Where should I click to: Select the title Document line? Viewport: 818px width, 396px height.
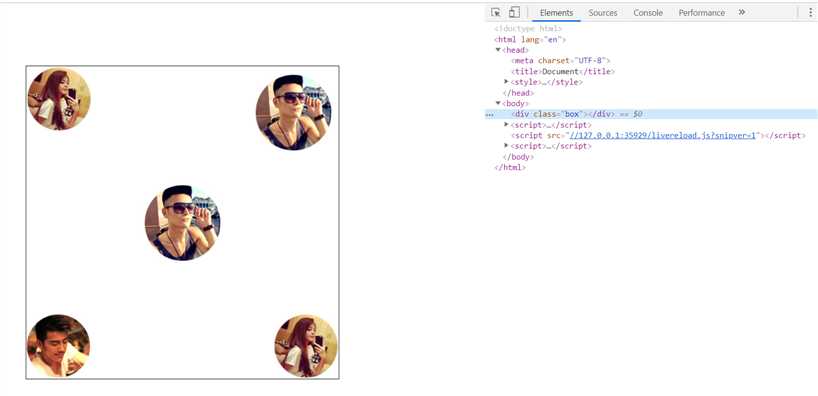(x=563, y=71)
